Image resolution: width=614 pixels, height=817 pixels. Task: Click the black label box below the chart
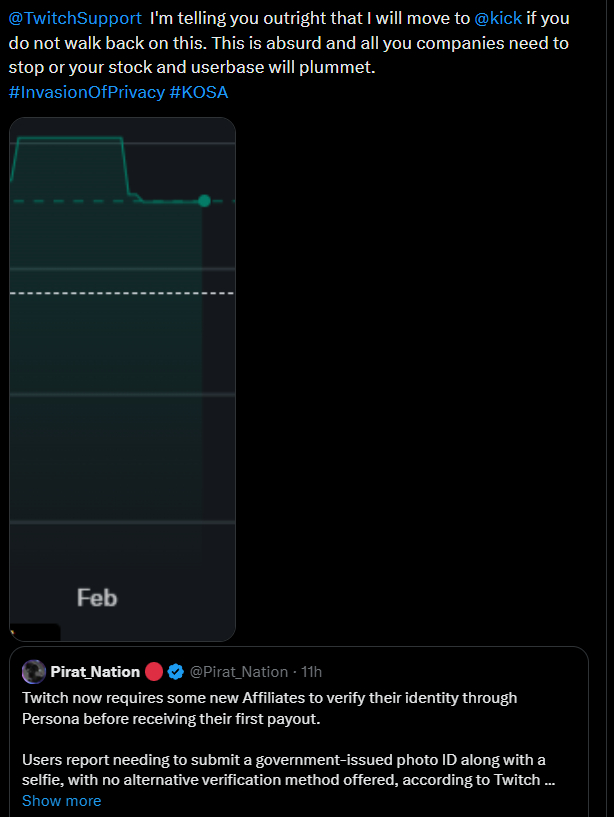35,632
